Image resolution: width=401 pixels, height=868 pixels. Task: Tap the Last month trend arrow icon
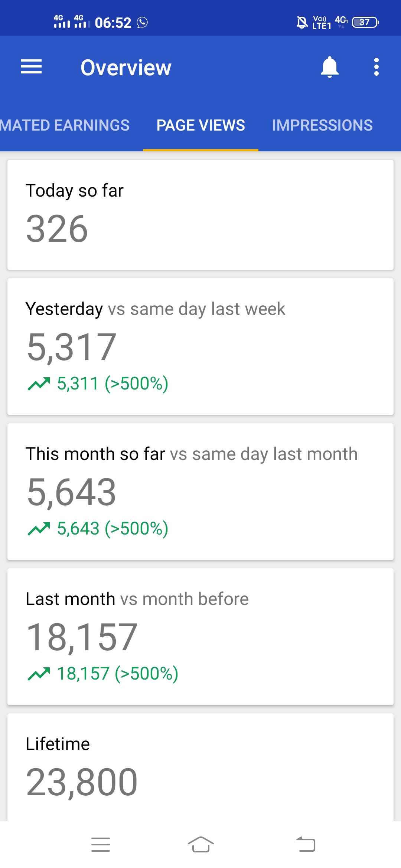tap(39, 674)
